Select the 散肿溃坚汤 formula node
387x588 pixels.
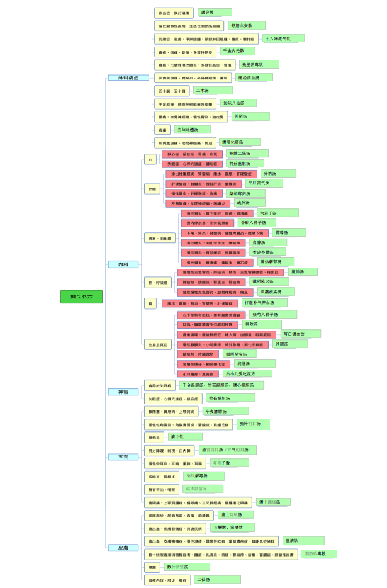pyautogui.click(x=187, y=567)
